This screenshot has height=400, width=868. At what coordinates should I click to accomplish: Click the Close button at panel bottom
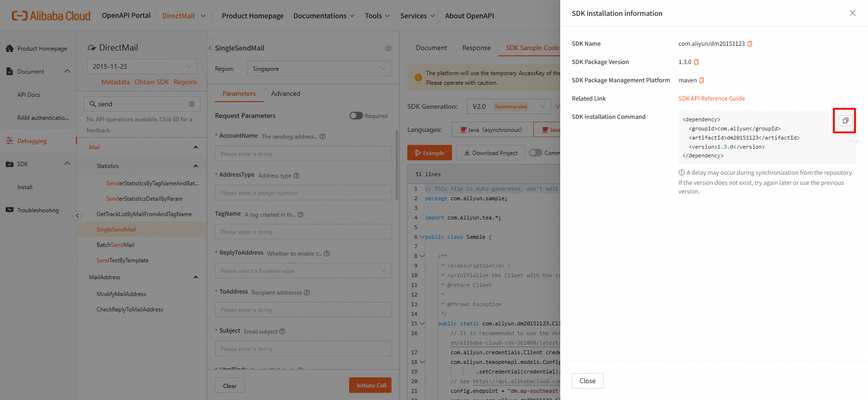pyautogui.click(x=587, y=381)
